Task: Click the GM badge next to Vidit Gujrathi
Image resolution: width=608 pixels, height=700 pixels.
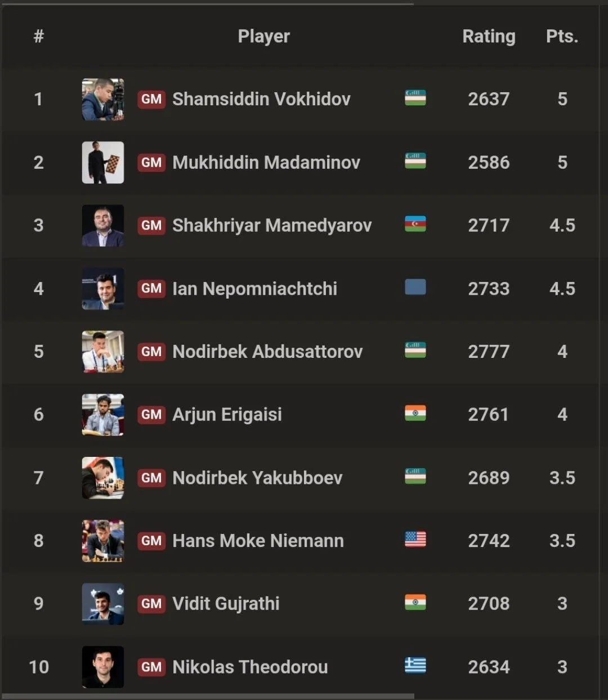Action: 151,604
